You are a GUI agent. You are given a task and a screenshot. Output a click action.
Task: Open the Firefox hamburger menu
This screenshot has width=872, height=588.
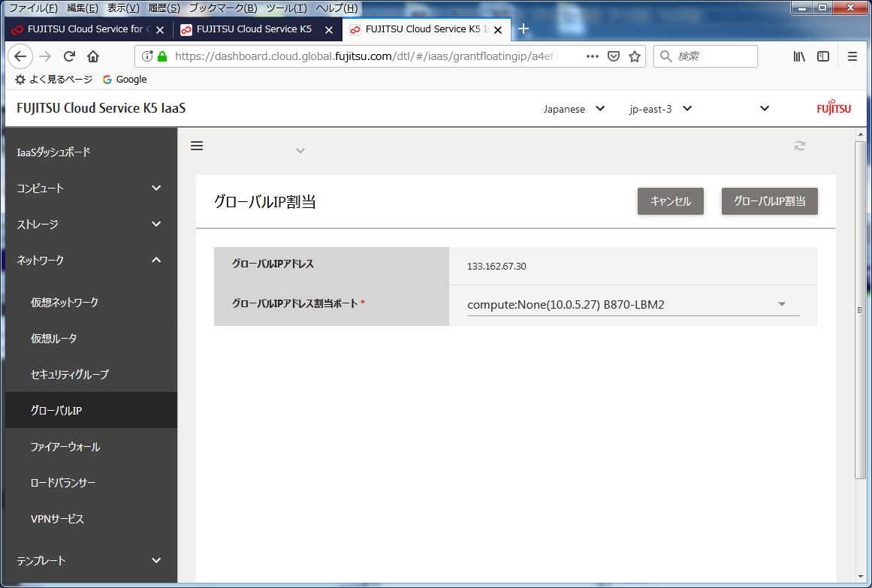[x=852, y=56]
